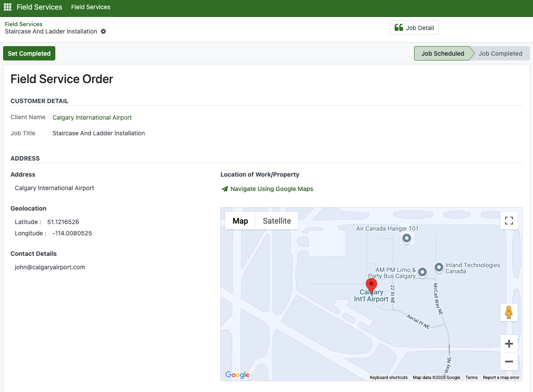533x392 pixels.
Task: Open Navigate Using Google Maps link
Action: coord(271,189)
